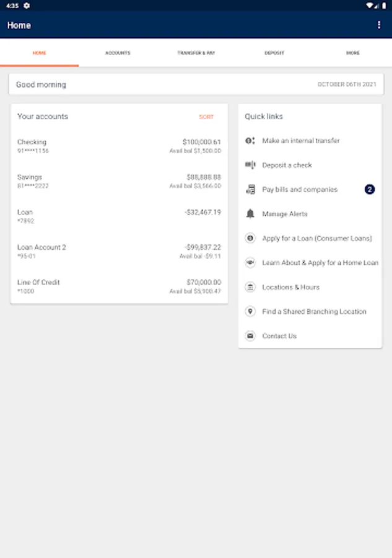Viewport: 392px width, 558px height.
Task: Click the Locations & Hours icon
Action: (x=250, y=287)
